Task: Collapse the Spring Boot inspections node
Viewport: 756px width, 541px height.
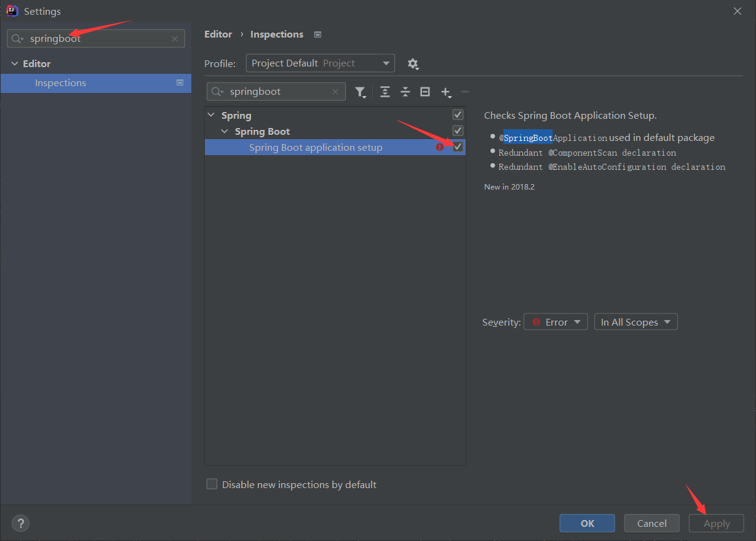Action: 225,131
